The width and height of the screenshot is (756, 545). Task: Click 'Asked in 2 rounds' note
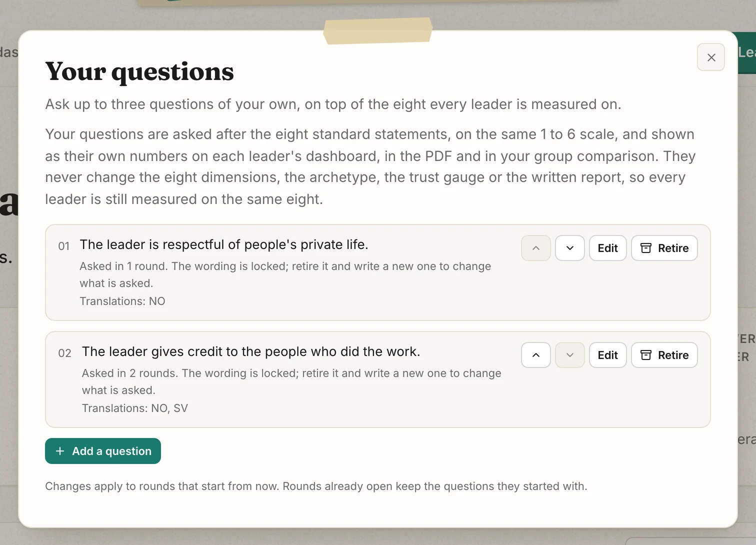pyautogui.click(x=291, y=381)
